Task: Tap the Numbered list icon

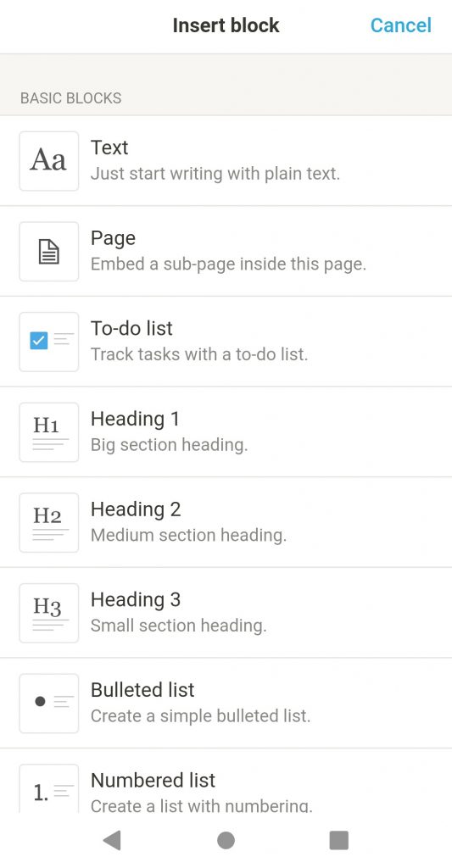Action: click(x=48, y=789)
